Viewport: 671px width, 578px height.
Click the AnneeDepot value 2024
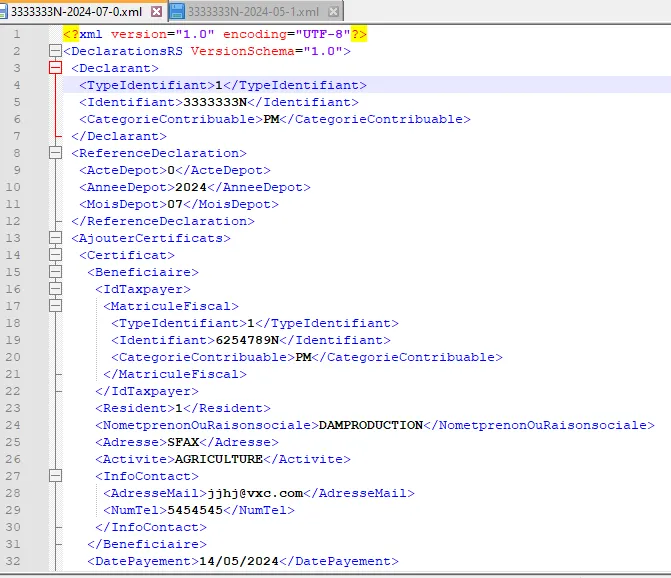coord(191,187)
